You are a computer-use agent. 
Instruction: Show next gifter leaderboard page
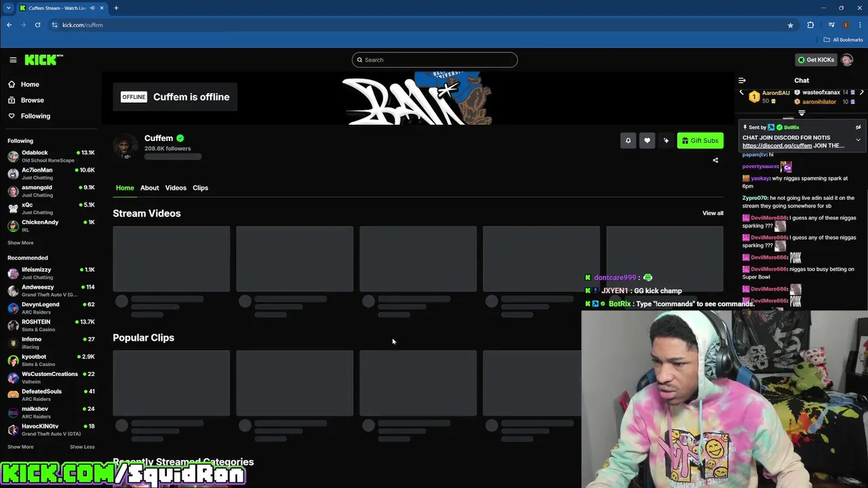(862, 92)
